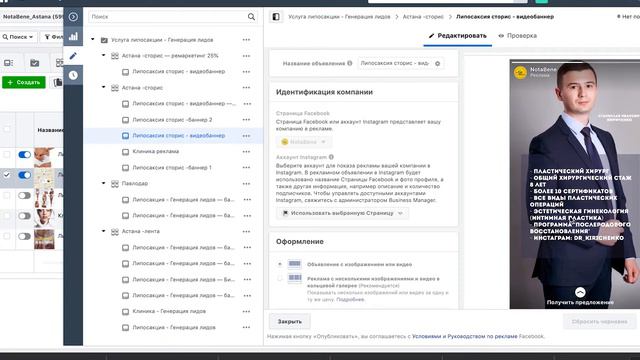
Task: Open the Поиск dropdown in left panel
Action: click(x=18, y=37)
